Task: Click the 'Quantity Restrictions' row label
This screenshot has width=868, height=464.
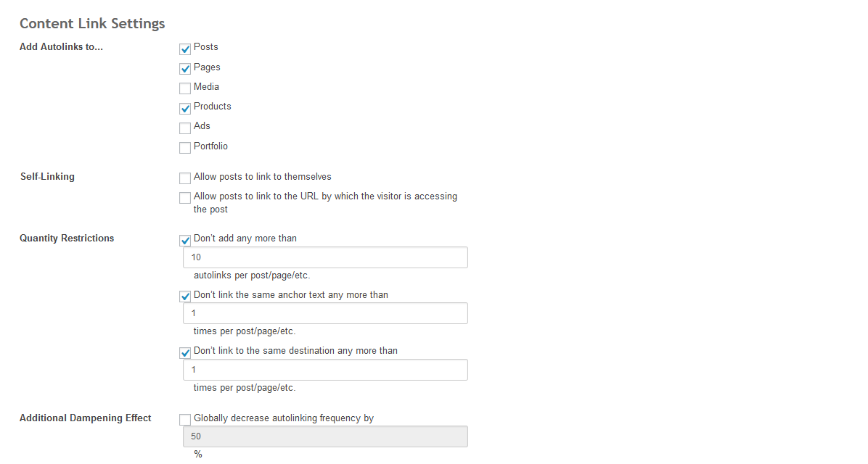Action: coord(67,238)
